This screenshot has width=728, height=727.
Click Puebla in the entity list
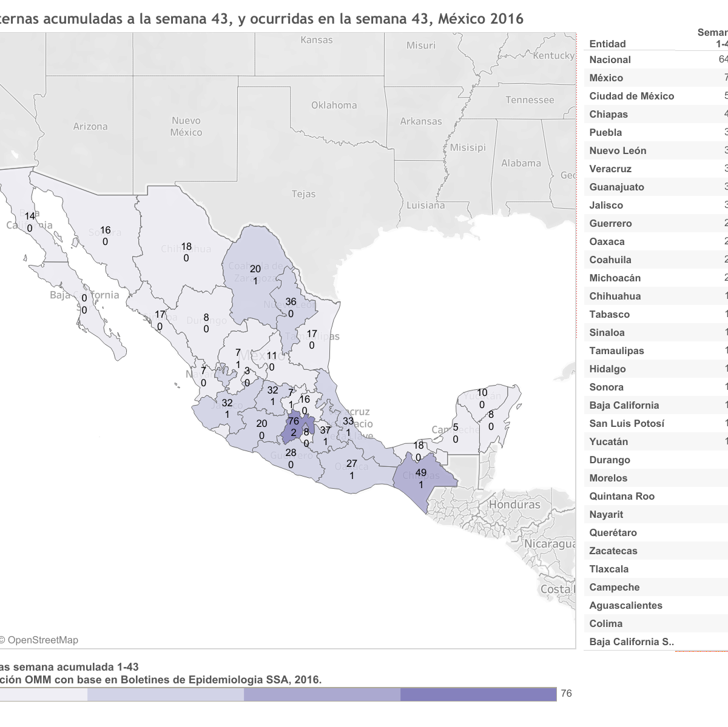click(605, 132)
